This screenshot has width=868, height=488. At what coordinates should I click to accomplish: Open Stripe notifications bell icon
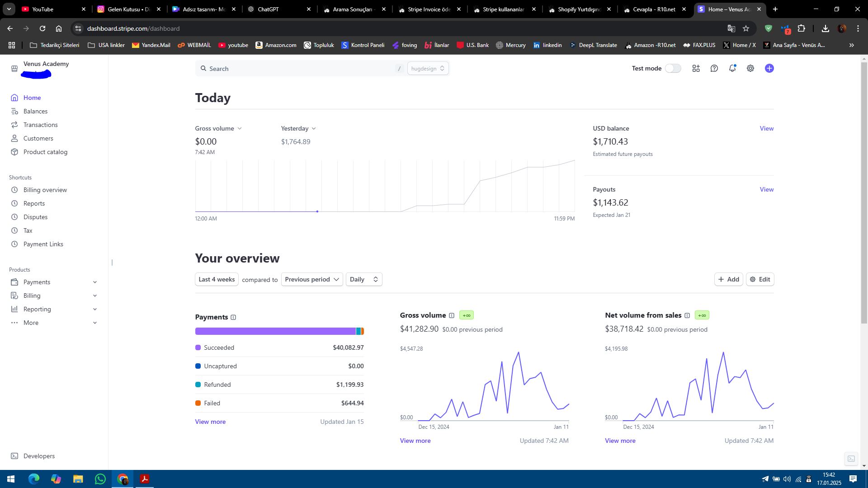tap(732, 68)
